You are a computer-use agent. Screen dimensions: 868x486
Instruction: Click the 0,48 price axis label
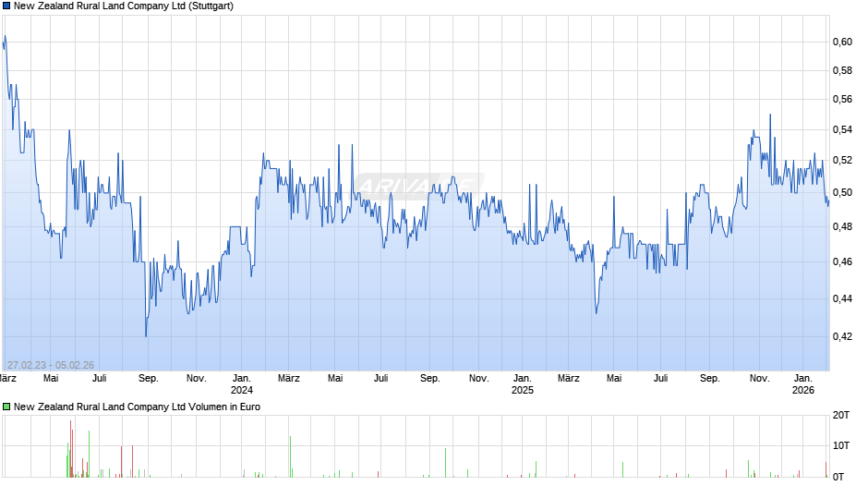point(842,226)
